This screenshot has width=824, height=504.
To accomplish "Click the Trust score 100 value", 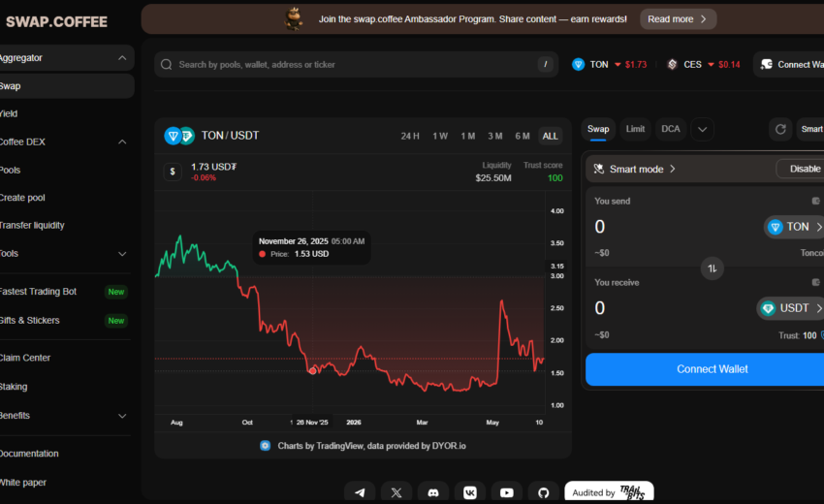I will [x=555, y=178].
